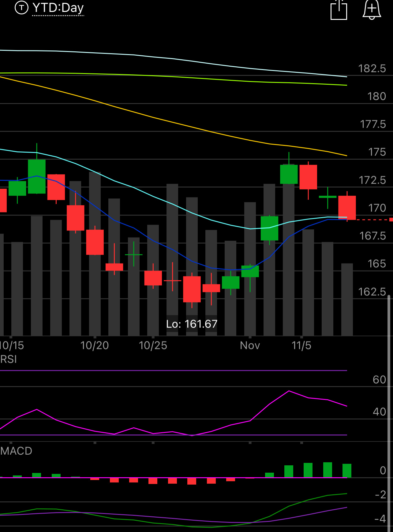Tap the Lo: 161.67 low price label
Screen dimensions: 393x532
pos(192,324)
